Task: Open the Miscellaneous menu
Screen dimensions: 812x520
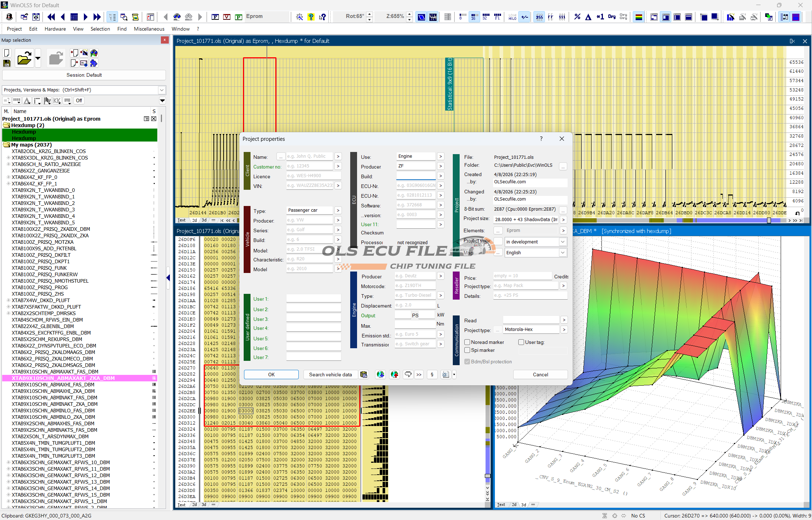Action: point(149,29)
